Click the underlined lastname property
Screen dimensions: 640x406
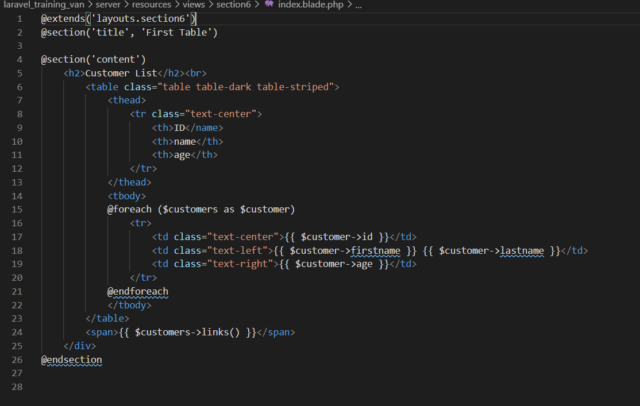pos(522,251)
